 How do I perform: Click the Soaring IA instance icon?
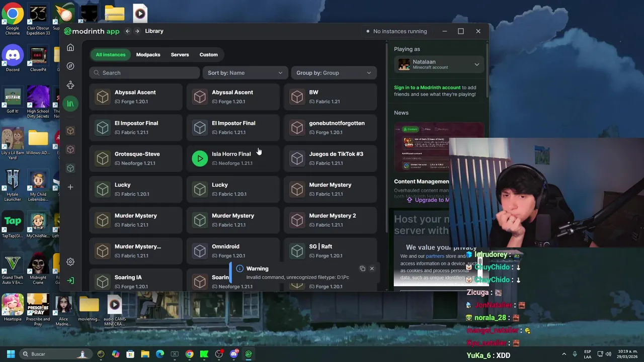click(x=103, y=282)
